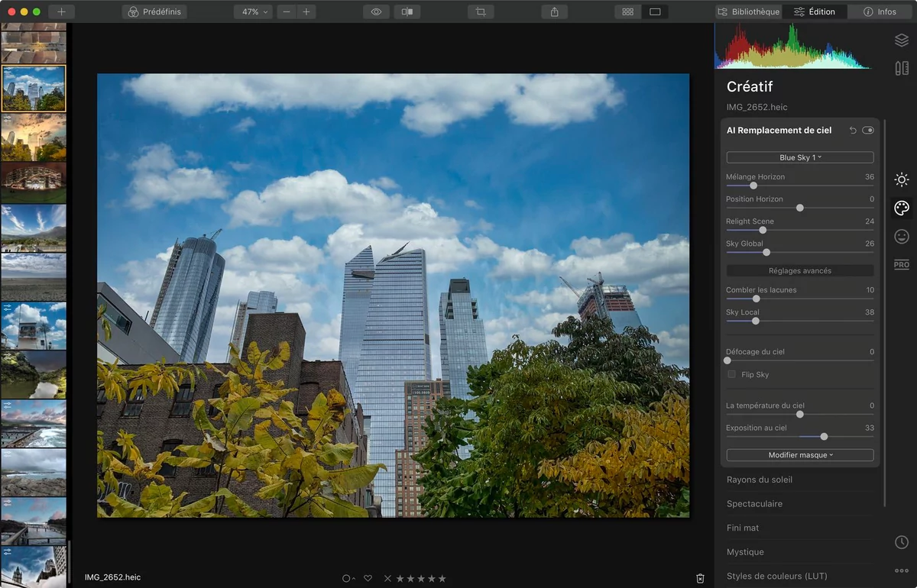
Task: Zoom out with the minus button
Action: [x=286, y=12]
